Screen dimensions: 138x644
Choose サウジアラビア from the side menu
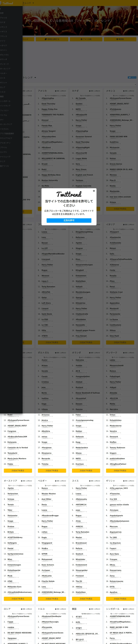pyautogui.click(x=6, y=138)
